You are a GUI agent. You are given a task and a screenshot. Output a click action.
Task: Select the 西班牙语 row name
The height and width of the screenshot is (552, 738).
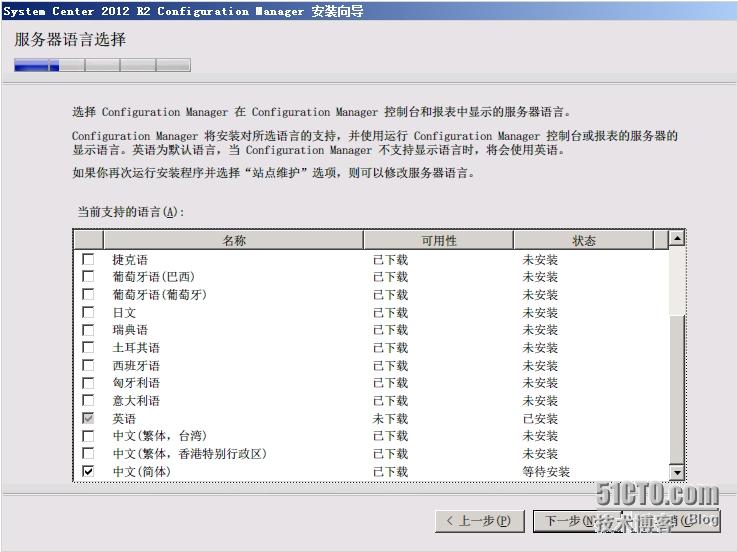tap(136, 366)
